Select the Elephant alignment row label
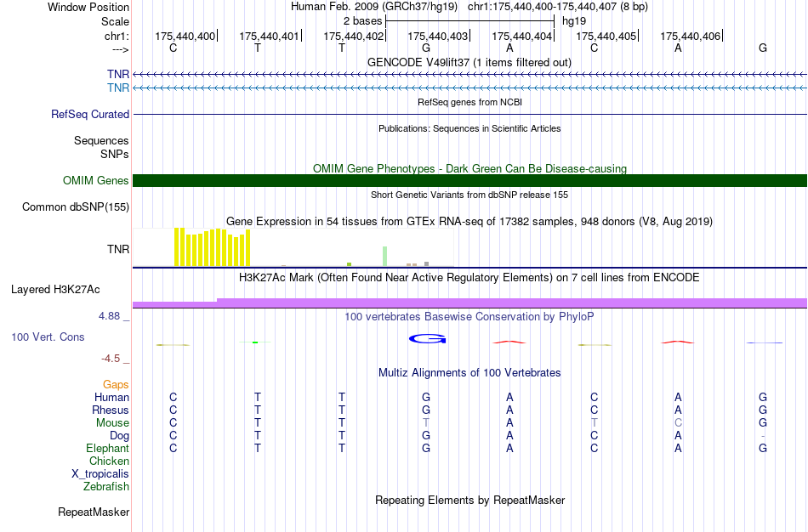Image resolution: width=808 pixels, height=532 pixels. 108,448
